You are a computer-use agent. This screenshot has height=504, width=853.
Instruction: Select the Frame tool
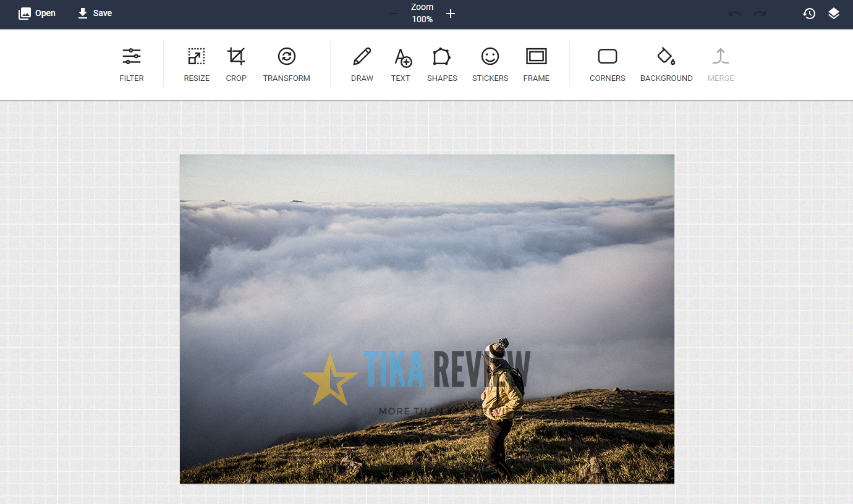click(x=536, y=64)
